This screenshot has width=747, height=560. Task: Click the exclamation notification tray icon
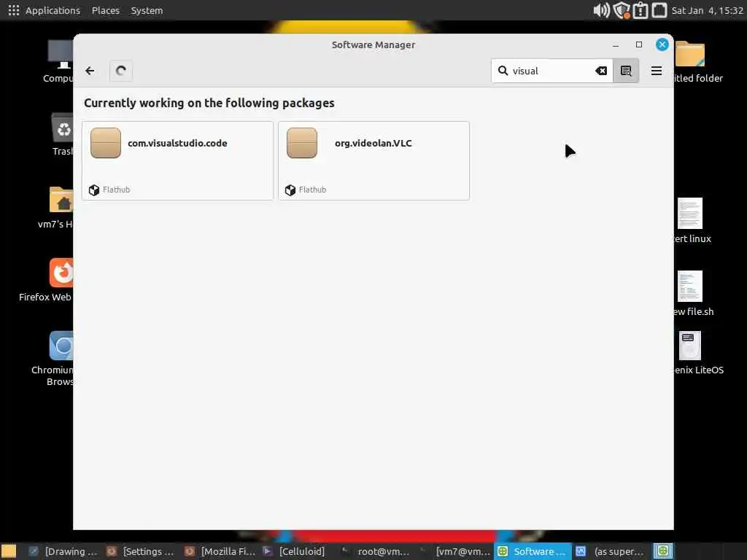tap(640, 10)
